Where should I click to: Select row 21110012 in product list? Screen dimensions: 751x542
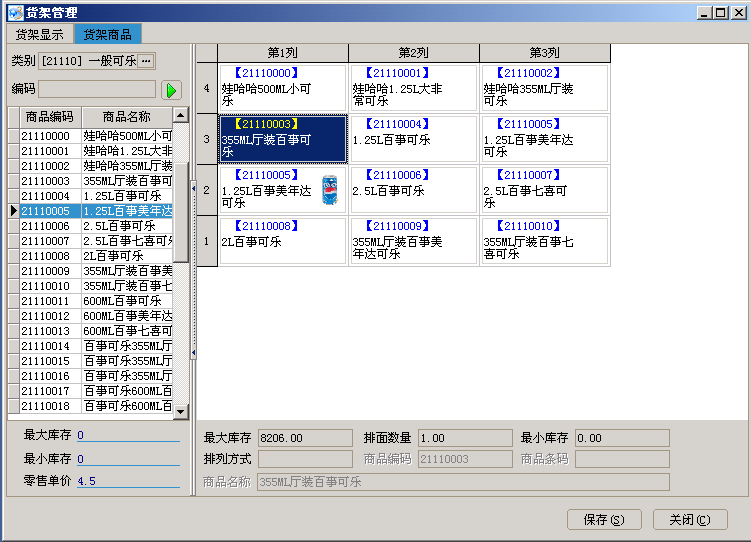[x=91, y=316]
